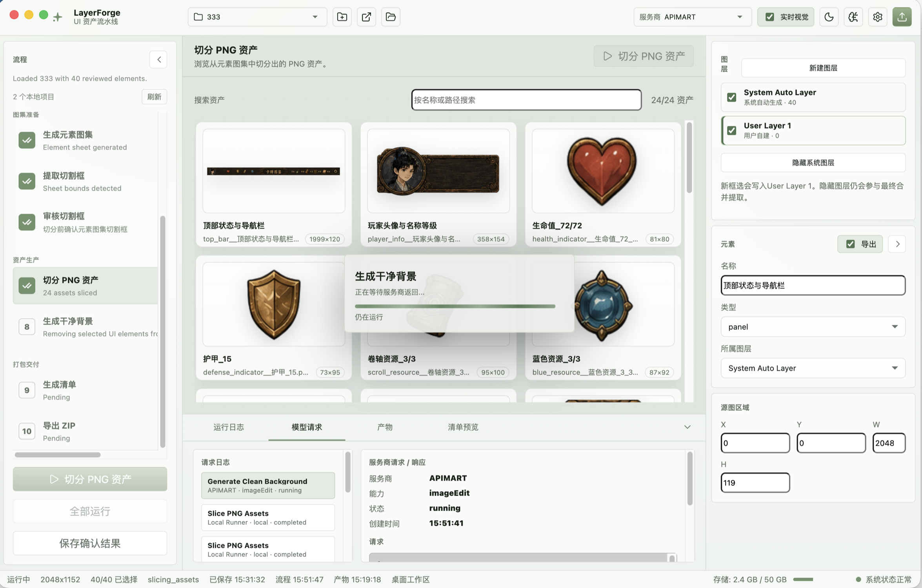Click the 新建图层 button
Image resolution: width=922 pixels, height=588 pixels.
pos(823,68)
